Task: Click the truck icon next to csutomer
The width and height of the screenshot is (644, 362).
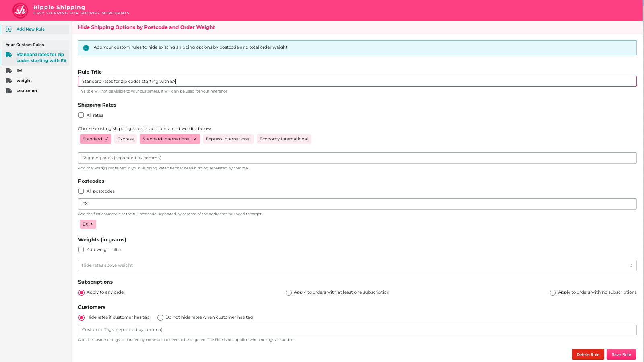Action: coord(8,91)
